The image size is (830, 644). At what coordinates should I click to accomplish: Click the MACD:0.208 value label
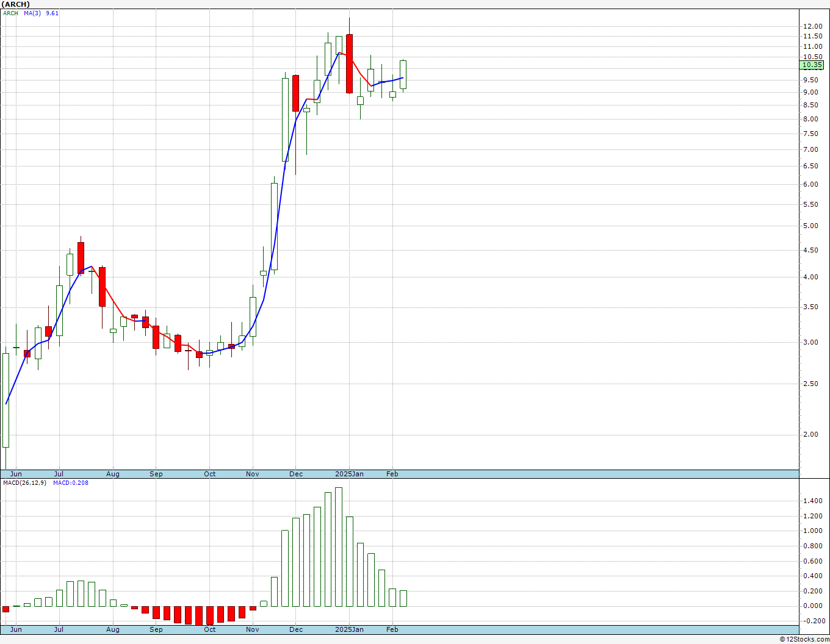71,482
